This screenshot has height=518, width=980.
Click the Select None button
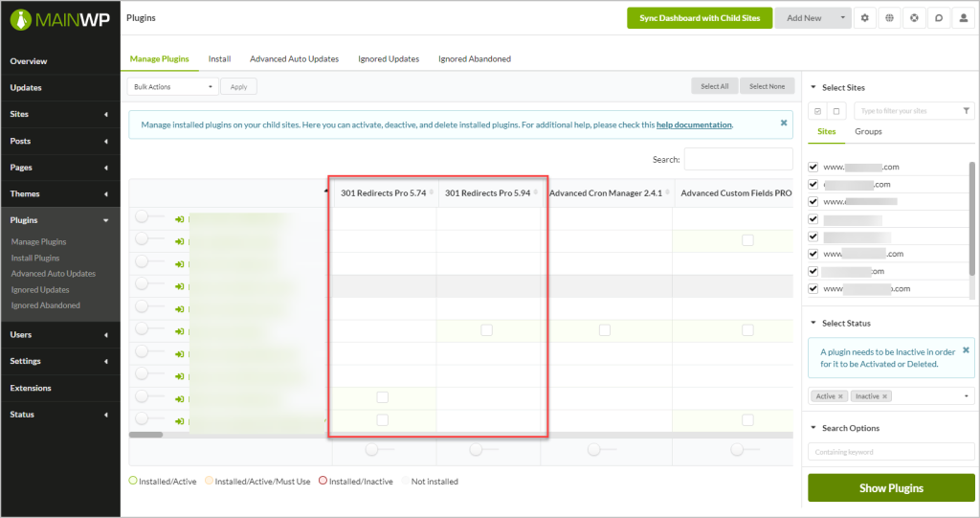[767, 86]
